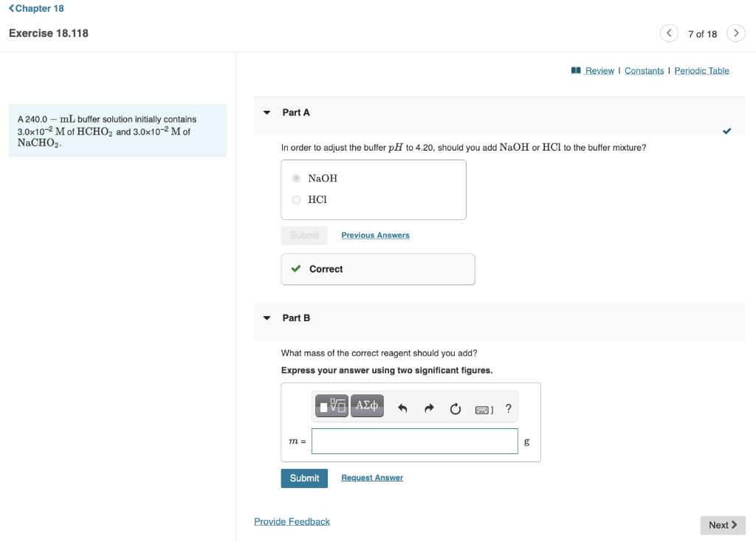The image size is (756, 542).
Task: Open the Periodic Table link
Action: tap(701, 70)
